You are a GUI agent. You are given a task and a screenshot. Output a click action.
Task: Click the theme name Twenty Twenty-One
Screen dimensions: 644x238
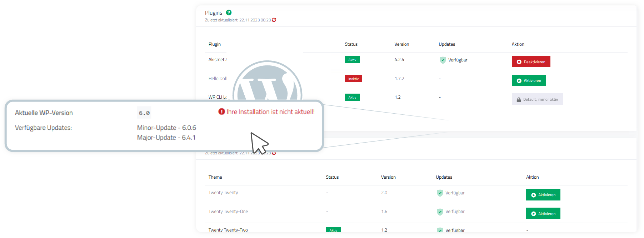[x=228, y=212]
